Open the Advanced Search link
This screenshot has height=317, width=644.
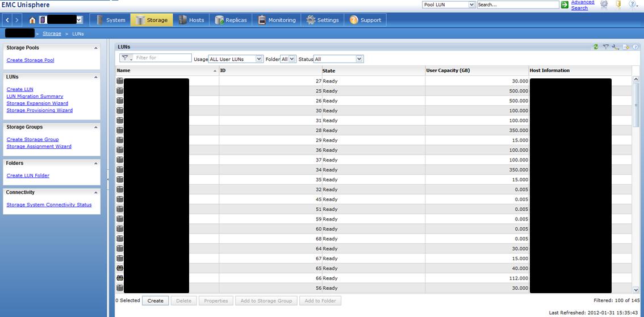[583, 5]
